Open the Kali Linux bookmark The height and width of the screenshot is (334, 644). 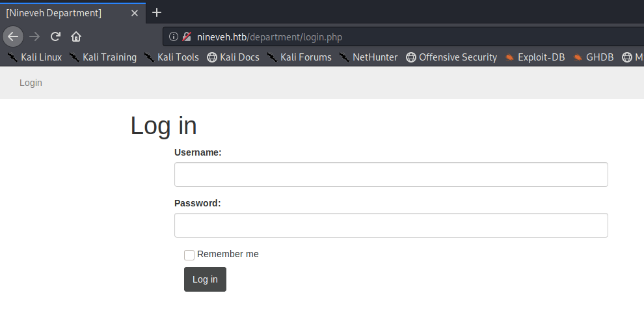click(34, 57)
